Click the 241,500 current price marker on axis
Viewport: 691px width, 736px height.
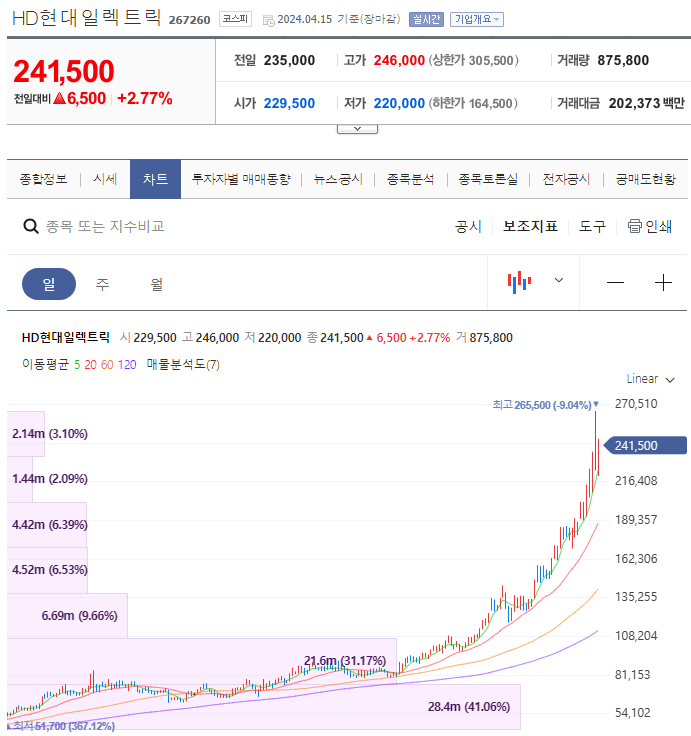click(645, 445)
